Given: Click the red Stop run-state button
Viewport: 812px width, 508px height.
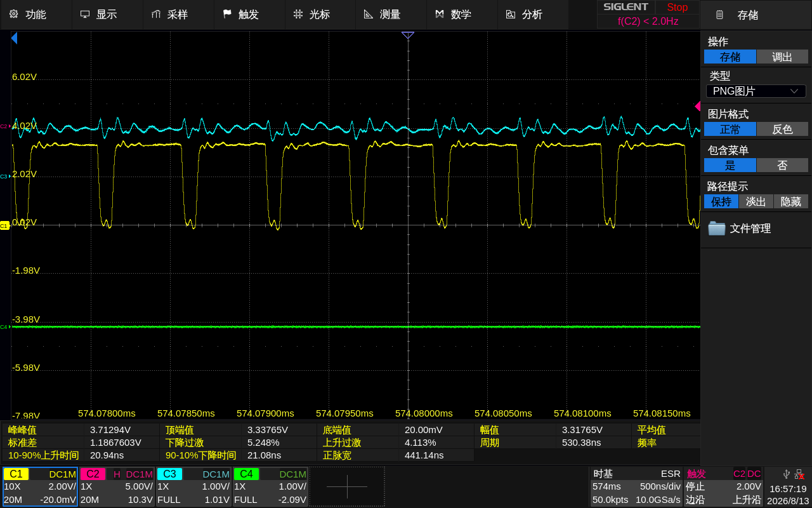Looking at the screenshot, I should [677, 7].
